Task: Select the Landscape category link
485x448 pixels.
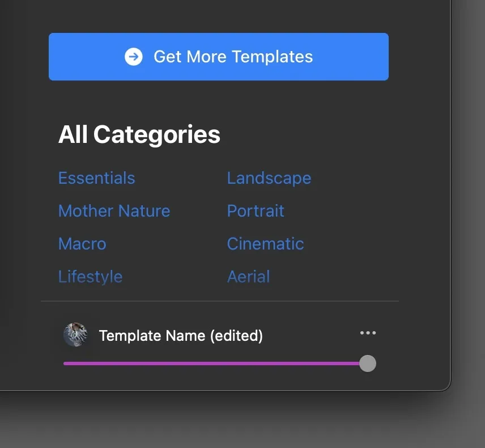Action: coord(269,178)
